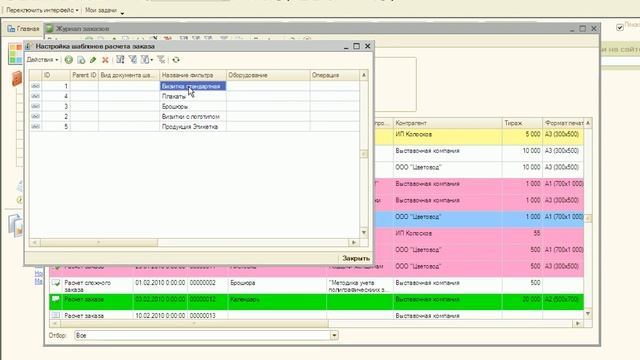Select the Плакаты template row
The image size is (640, 360).
click(194, 96)
